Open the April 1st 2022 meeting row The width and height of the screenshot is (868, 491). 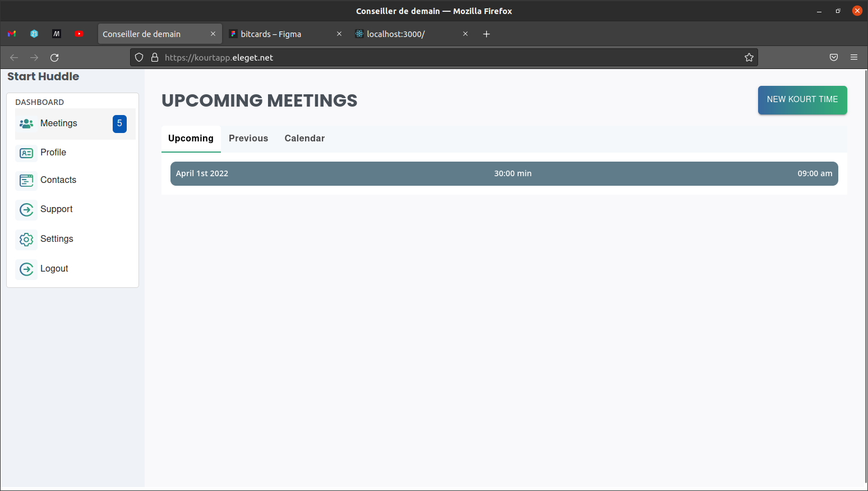(x=504, y=173)
